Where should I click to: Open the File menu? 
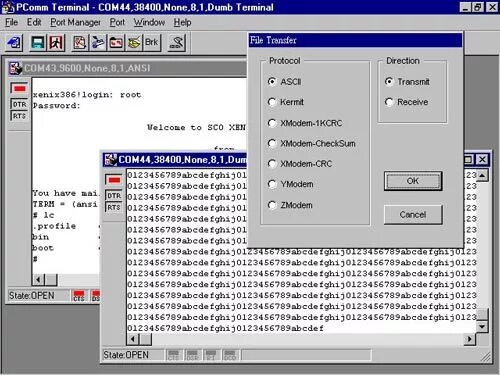click(x=11, y=22)
